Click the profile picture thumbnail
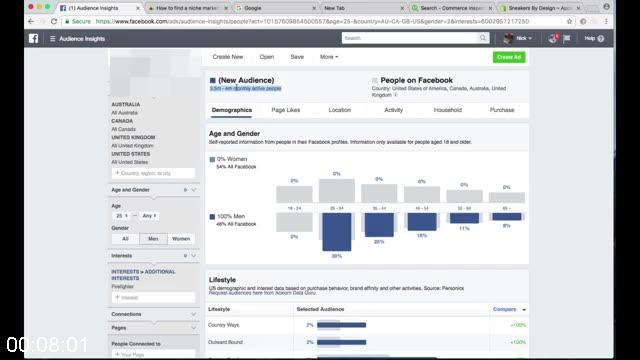 pyautogui.click(x=508, y=38)
